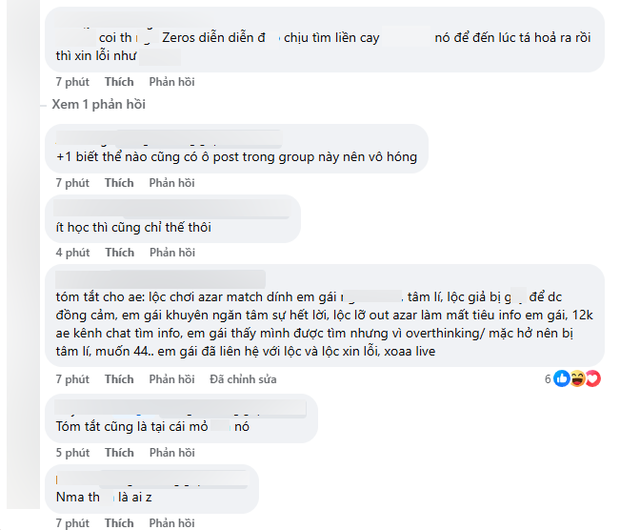Reply to the "+1 biết thể nào" comment

click(171, 183)
